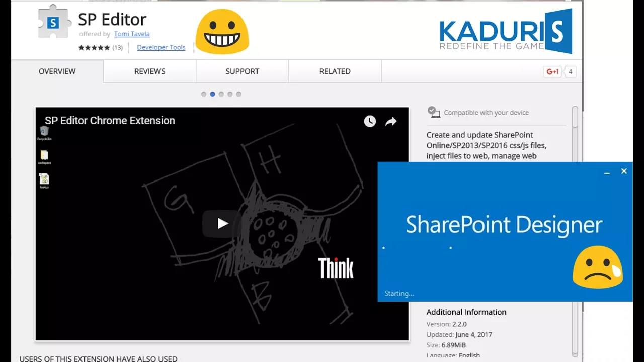
Task: Click the todo.js file icon in video
Action: pyautogui.click(x=44, y=181)
